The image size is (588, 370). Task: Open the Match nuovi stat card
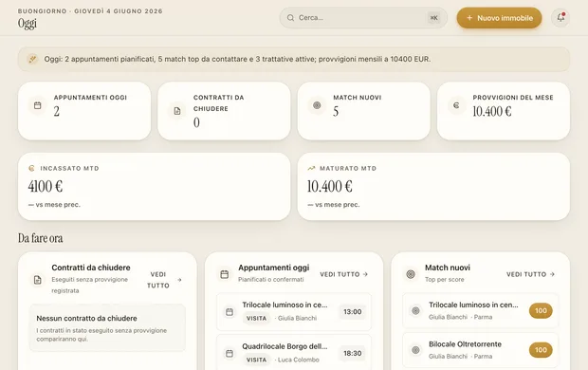coord(364,111)
